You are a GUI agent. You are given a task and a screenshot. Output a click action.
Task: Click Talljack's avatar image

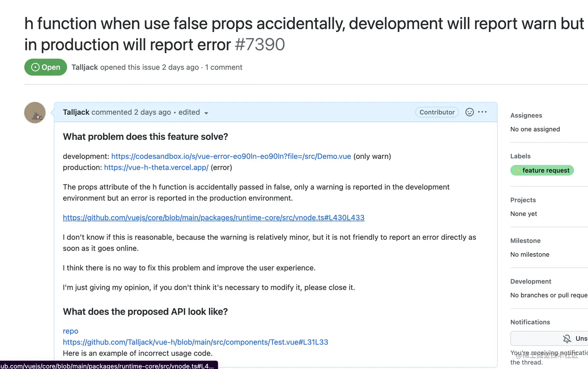(35, 112)
